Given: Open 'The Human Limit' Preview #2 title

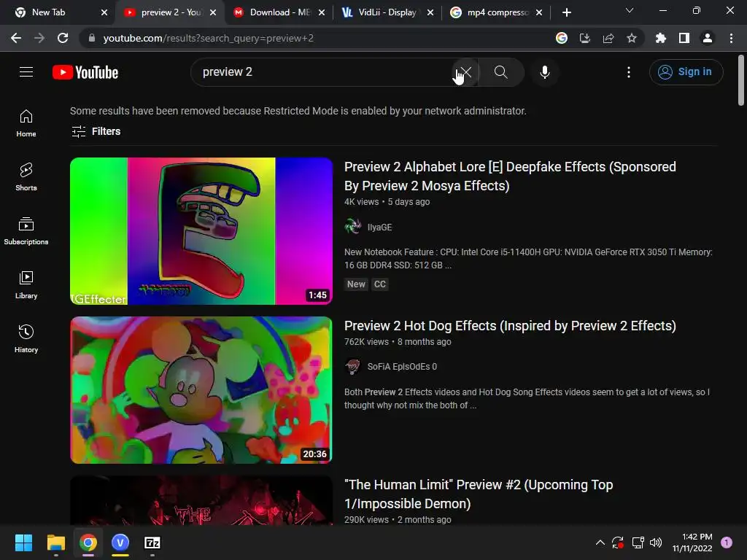Looking at the screenshot, I should pos(479,494).
